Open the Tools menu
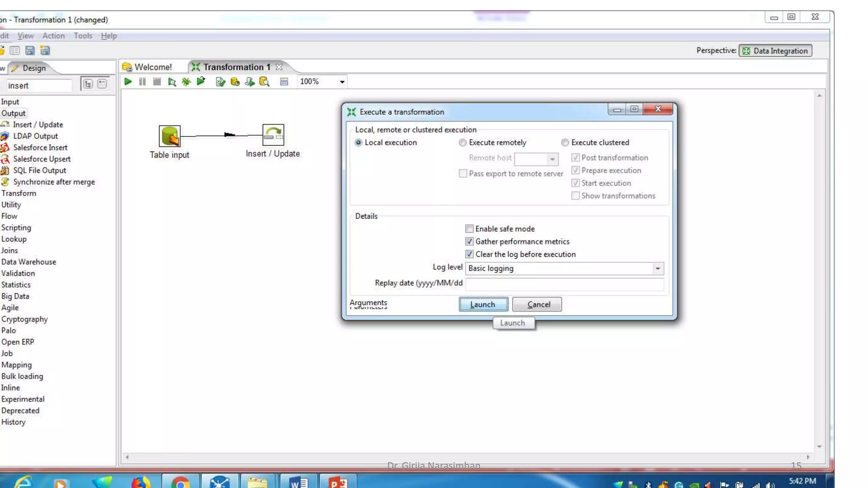 [83, 36]
